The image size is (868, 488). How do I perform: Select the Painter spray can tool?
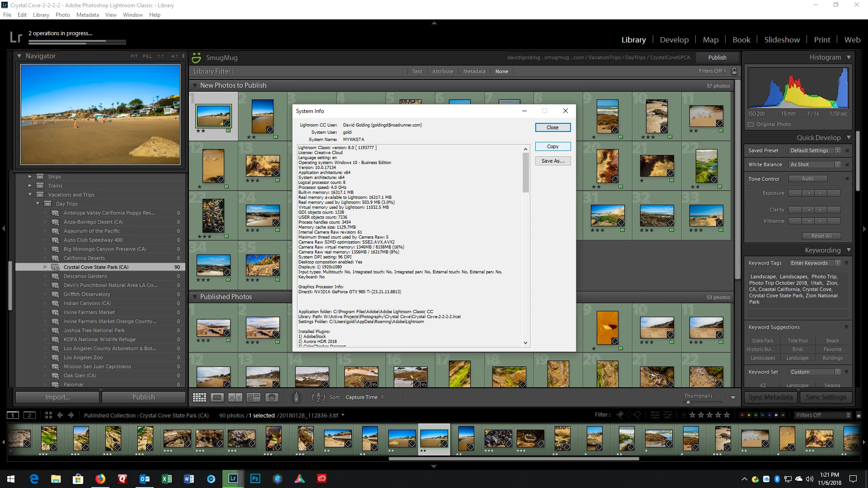point(296,397)
